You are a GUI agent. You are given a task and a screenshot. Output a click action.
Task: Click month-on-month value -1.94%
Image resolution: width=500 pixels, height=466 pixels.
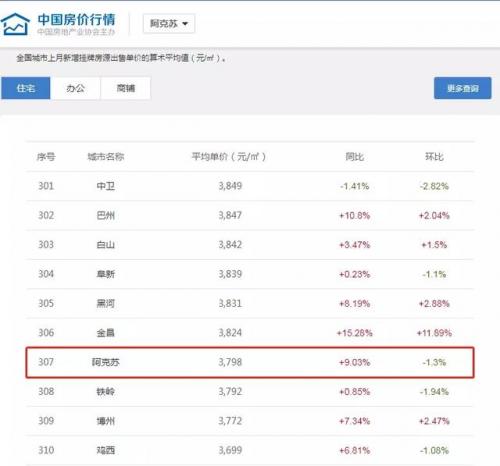coord(434,391)
